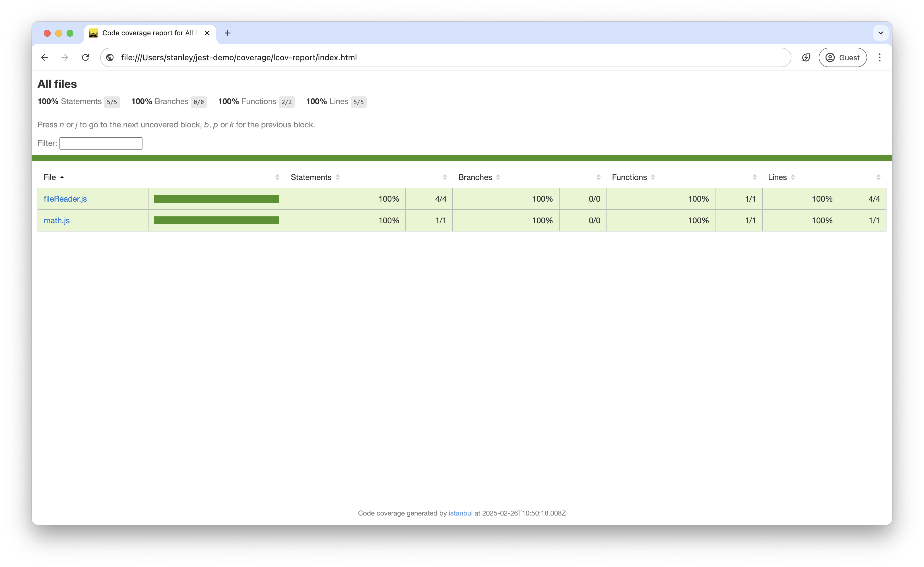Click sort arrows on Functions count column
This screenshot has width=924, height=567.
[755, 177]
